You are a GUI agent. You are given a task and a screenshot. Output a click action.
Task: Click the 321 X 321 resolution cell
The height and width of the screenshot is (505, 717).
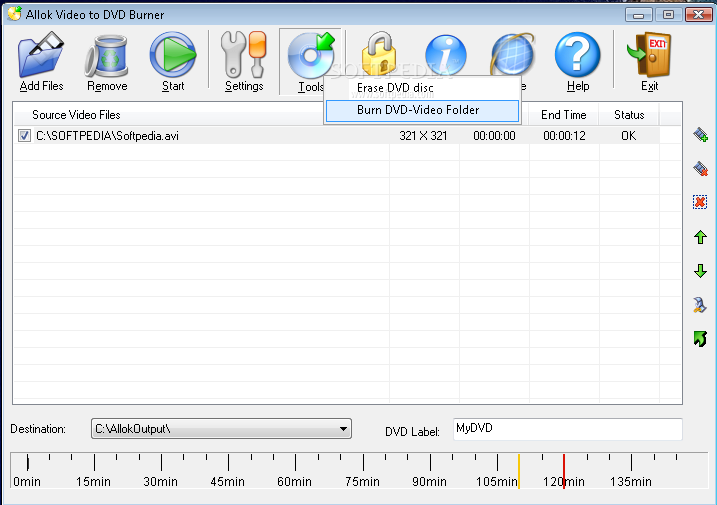[x=423, y=136]
